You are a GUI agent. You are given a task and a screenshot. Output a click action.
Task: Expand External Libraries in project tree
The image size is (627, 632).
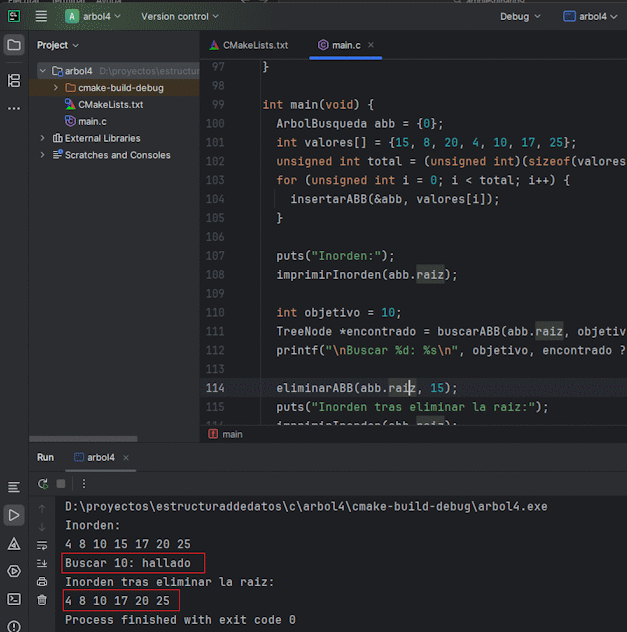pos(42,138)
